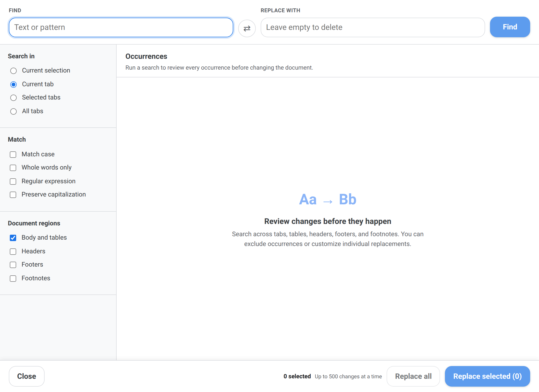This screenshot has width=539, height=392.
Task: Click the Search in section title
Action: [21, 56]
